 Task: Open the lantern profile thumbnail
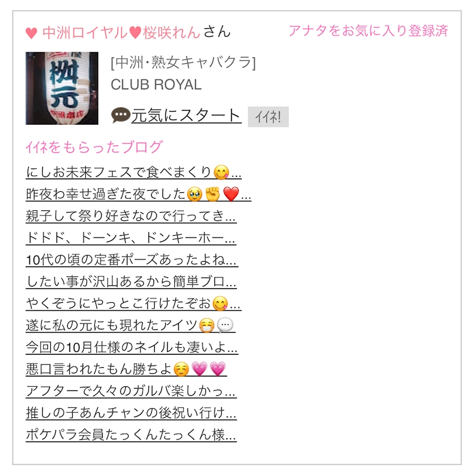pos(62,89)
